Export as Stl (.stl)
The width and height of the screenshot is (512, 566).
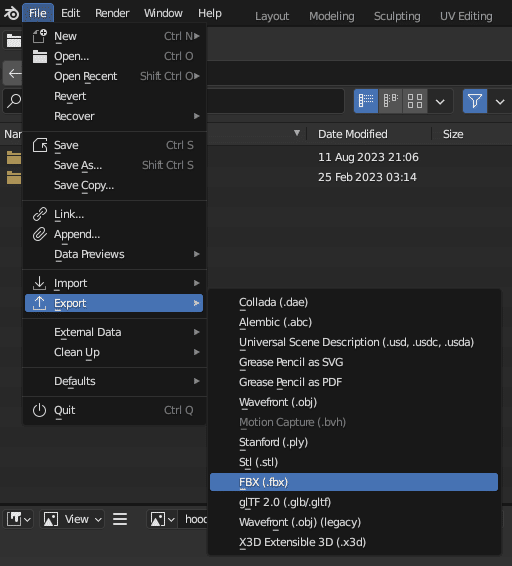pyautogui.click(x=354, y=462)
